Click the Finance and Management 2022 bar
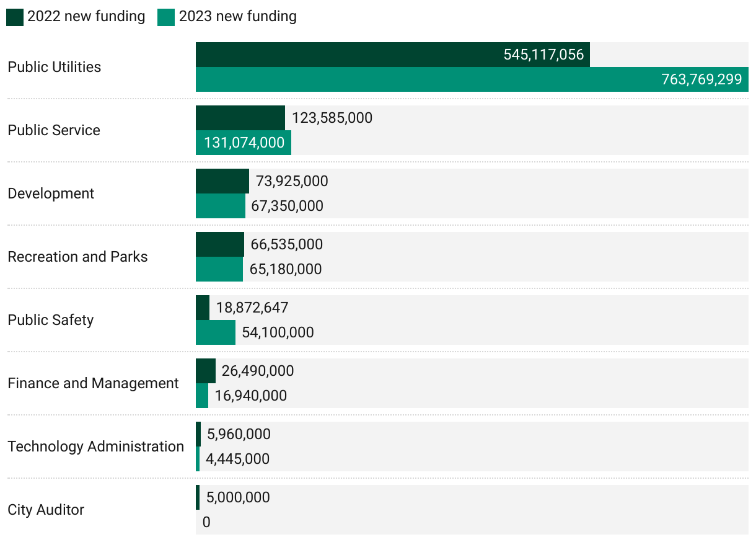The image size is (756, 542). pyautogui.click(x=206, y=371)
